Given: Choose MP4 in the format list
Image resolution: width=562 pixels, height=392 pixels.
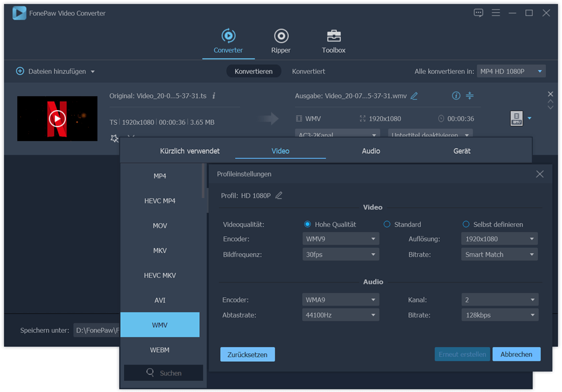Looking at the screenshot, I should coord(160,176).
